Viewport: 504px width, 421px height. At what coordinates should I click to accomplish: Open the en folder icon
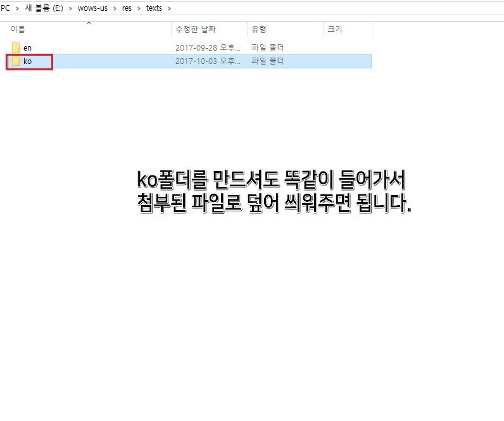pyautogui.click(x=16, y=47)
